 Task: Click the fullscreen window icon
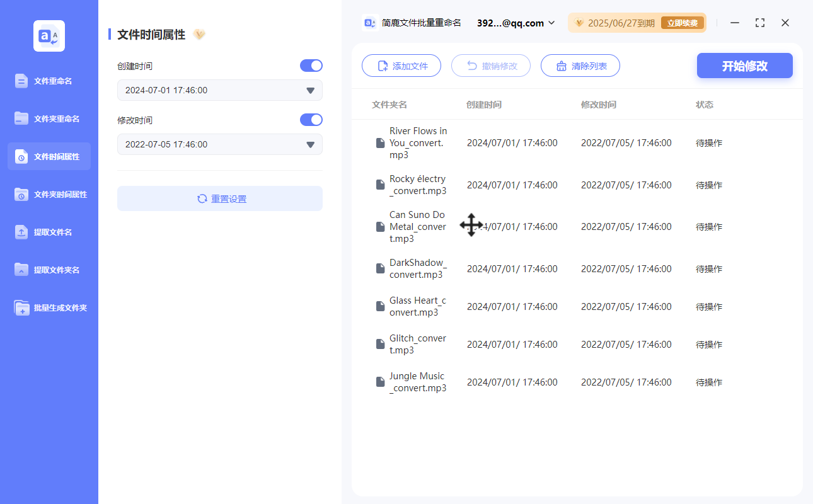coord(760,23)
